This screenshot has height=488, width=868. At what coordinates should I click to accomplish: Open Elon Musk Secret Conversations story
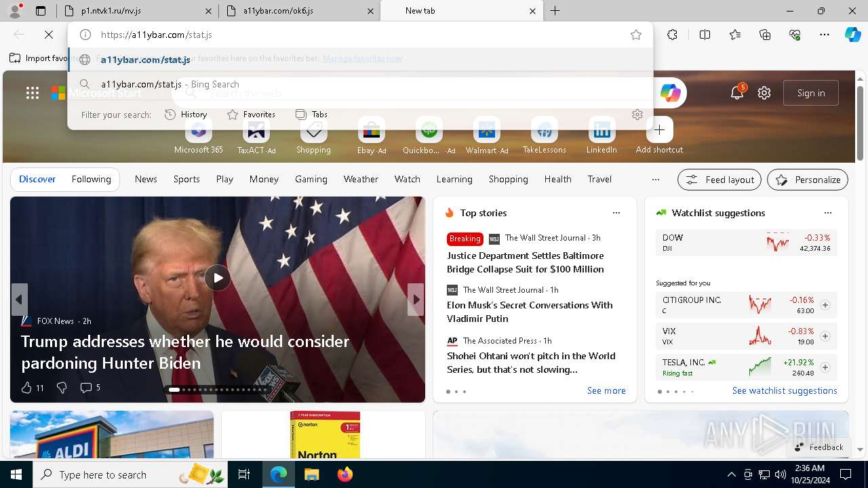tap(530, 312)
